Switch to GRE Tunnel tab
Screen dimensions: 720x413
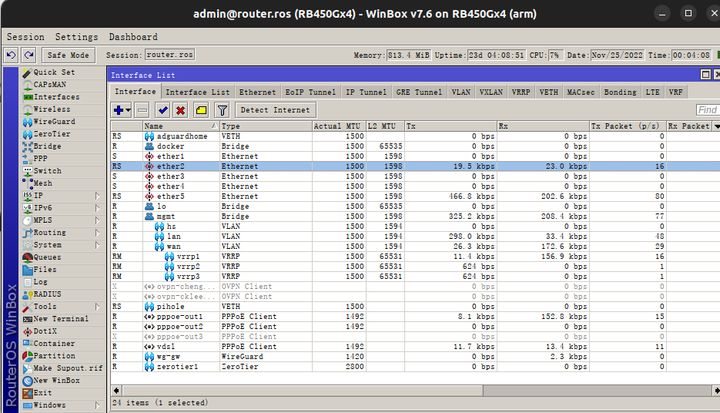pos(419,92)
